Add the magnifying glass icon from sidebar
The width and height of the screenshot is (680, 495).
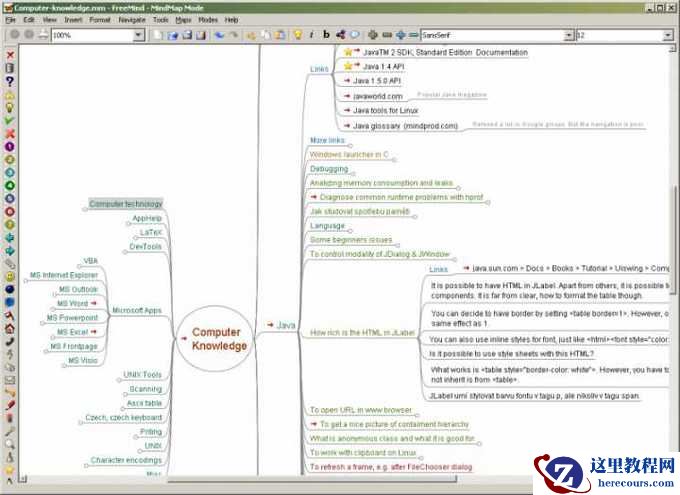(9, 442)
